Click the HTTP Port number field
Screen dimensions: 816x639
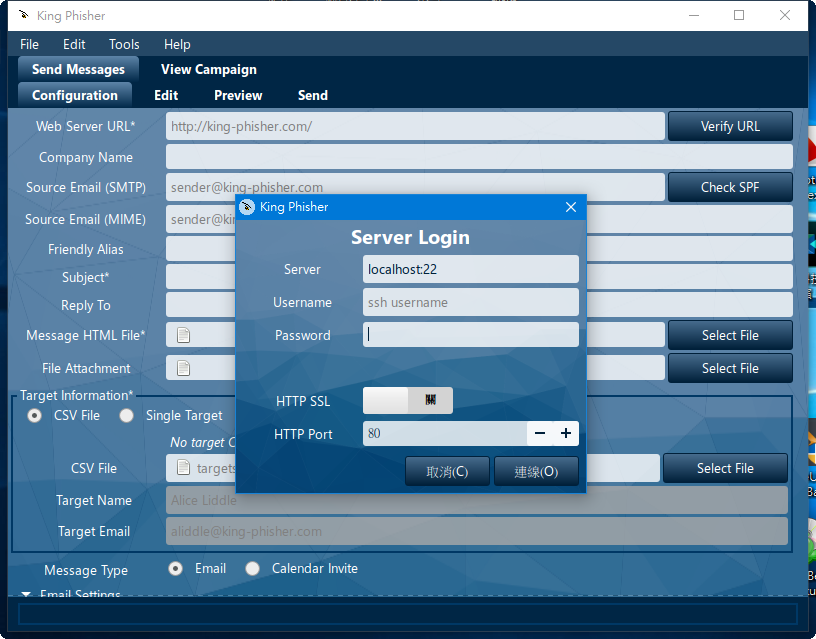445,433
